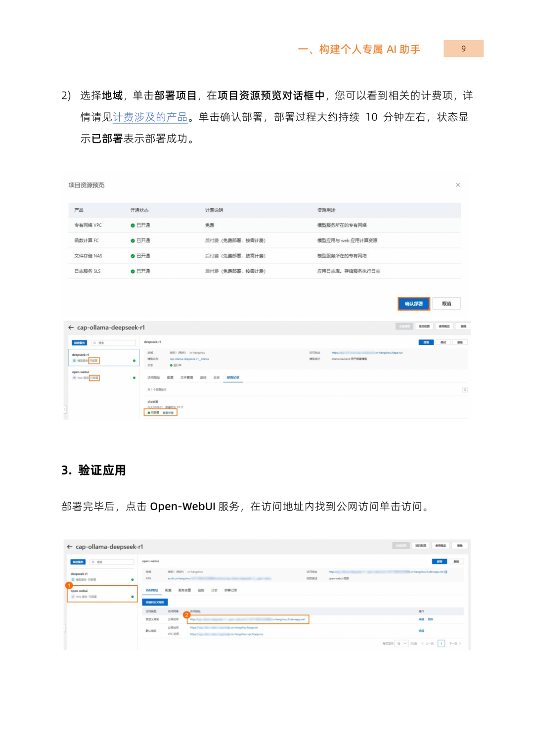Click the 取消 button in resource preview
The height and width of the screenshot is (756, 534).
[446, 304]
